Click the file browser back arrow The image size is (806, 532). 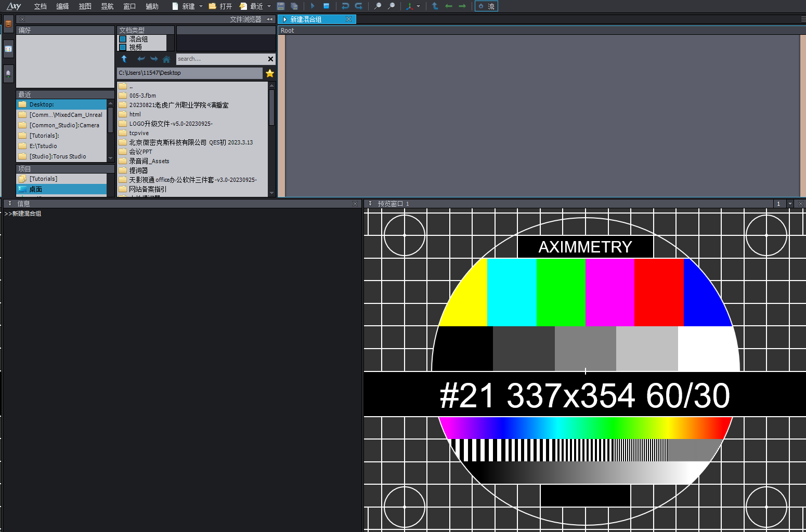pos(141,59)
